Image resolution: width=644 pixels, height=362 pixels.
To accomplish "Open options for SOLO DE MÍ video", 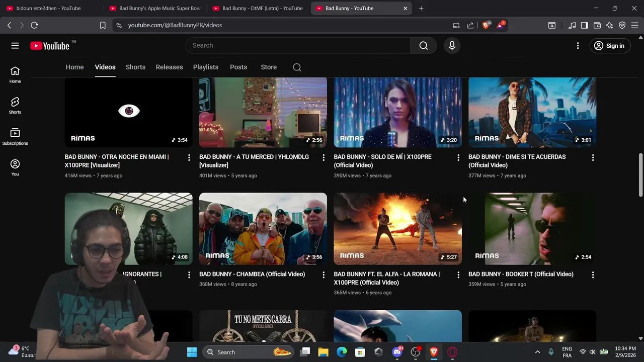I will pyautogui.click(x=458, y=157).
